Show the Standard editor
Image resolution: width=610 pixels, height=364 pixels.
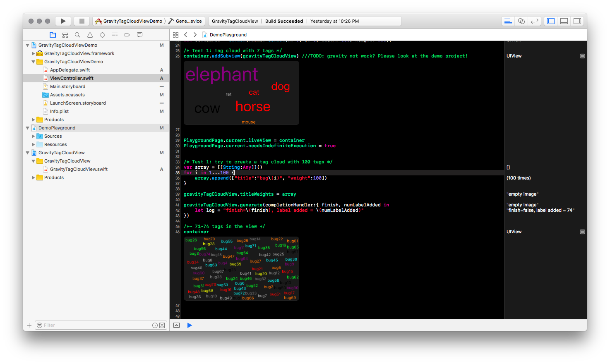pos(508,21)
